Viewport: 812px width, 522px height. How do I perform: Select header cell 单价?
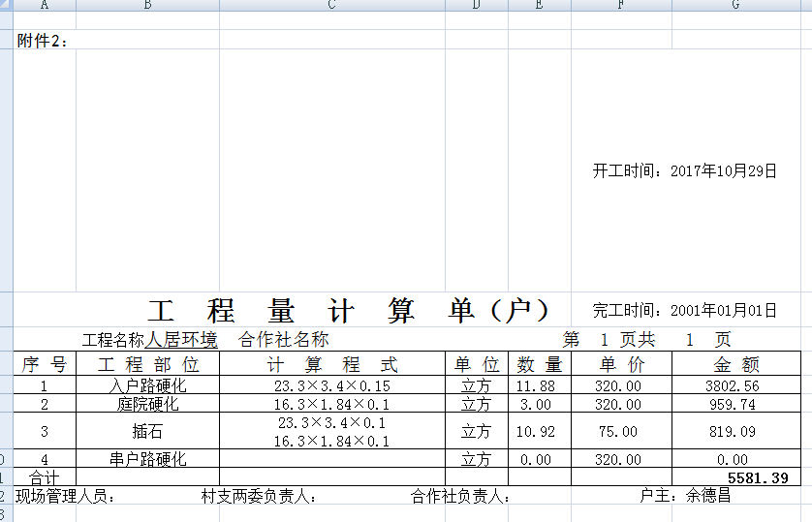click(x=621, y=364)
